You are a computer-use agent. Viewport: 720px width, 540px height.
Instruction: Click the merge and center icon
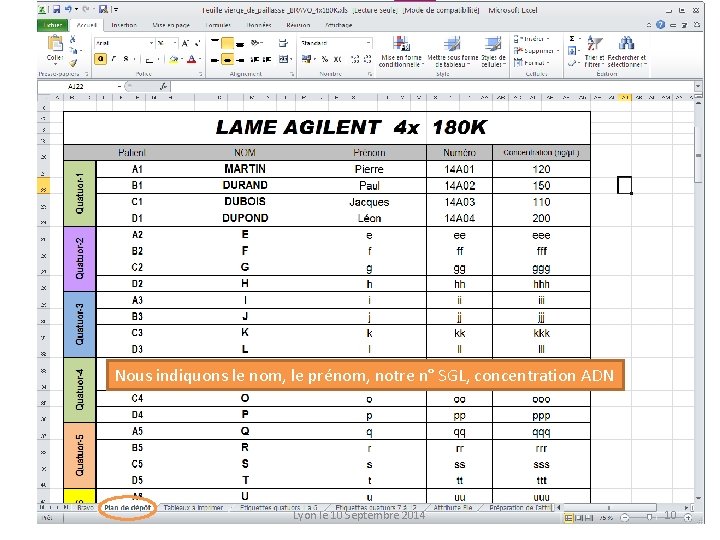coord(284,59)
